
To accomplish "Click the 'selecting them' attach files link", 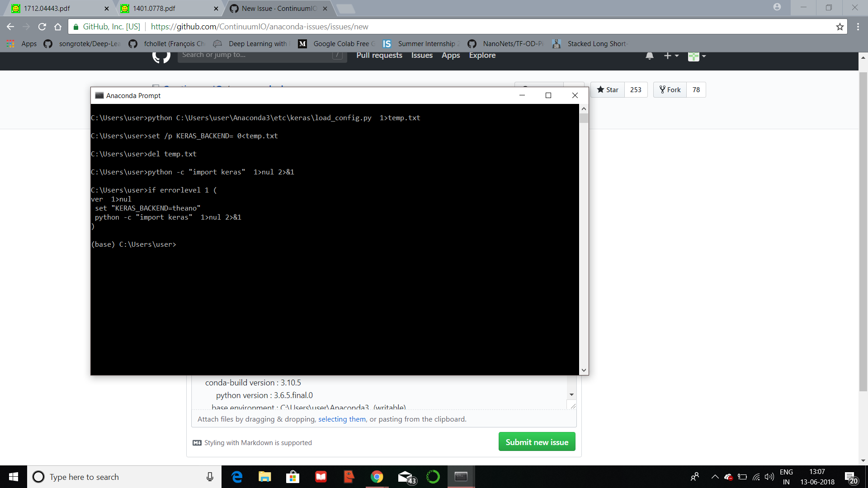I will pos(342,419).
